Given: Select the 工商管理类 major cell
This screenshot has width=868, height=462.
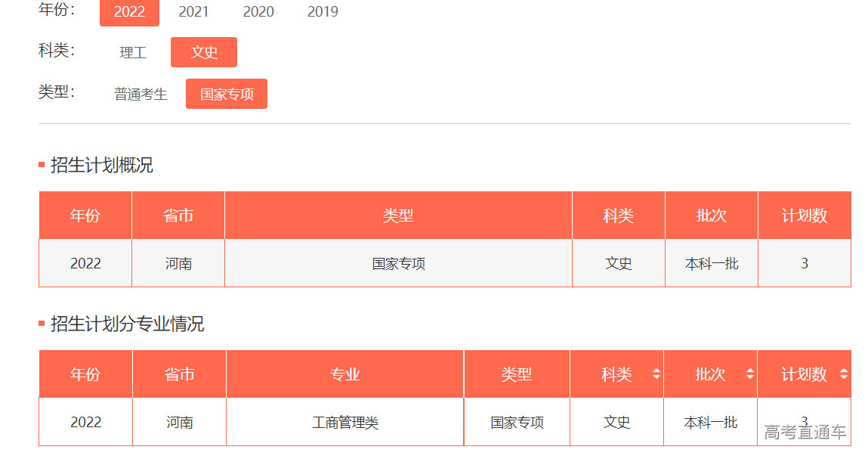Looking at the screenshot, I should pos(344,423).
